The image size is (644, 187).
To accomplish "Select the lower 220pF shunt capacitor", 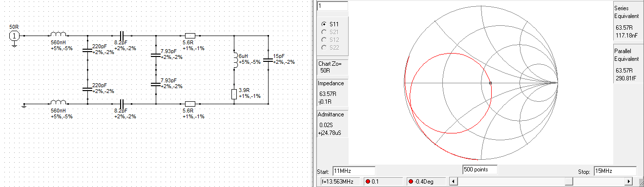I will pos(87,89).
